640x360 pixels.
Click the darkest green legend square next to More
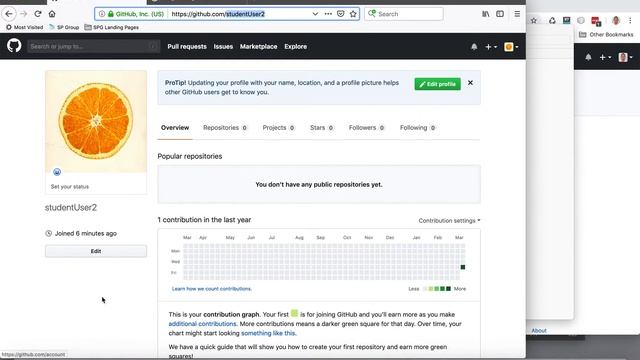448,289
